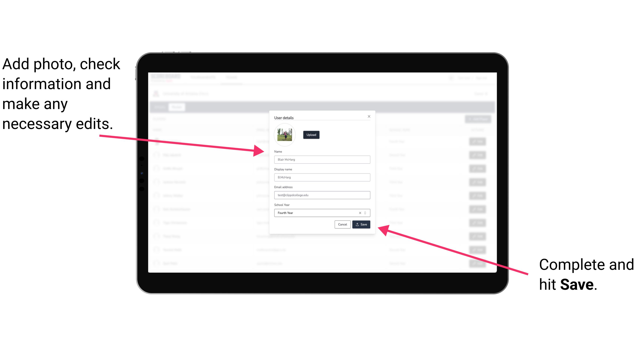This screenshot has width=644, height=346.
Task: Select the Name input field
Action: [322, 159]
